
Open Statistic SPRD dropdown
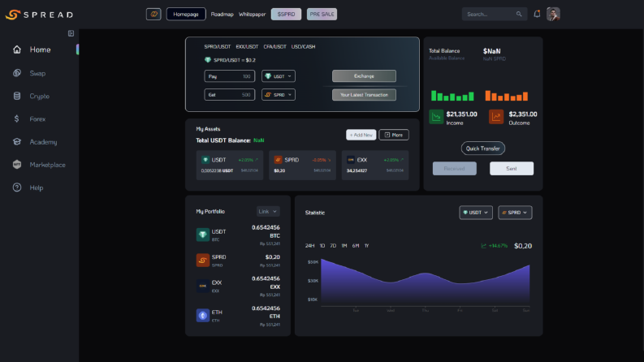[x=515, y=213]
